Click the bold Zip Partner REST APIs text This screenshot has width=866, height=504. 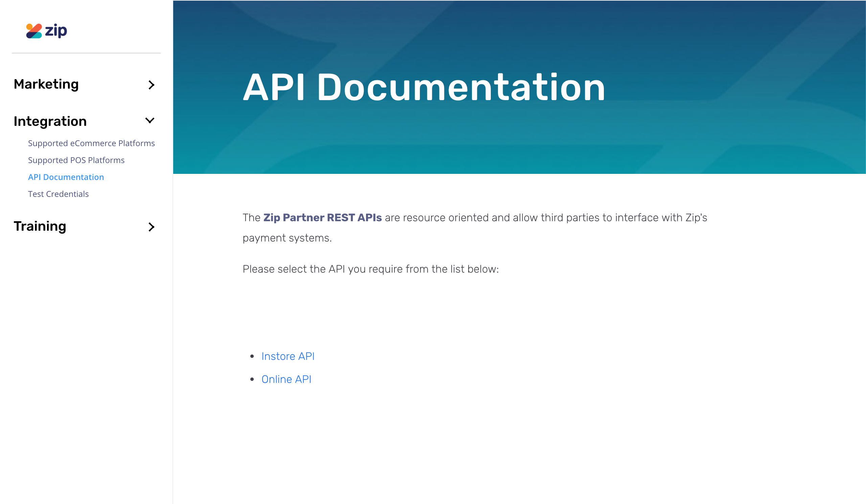click(x=323, y=217)
